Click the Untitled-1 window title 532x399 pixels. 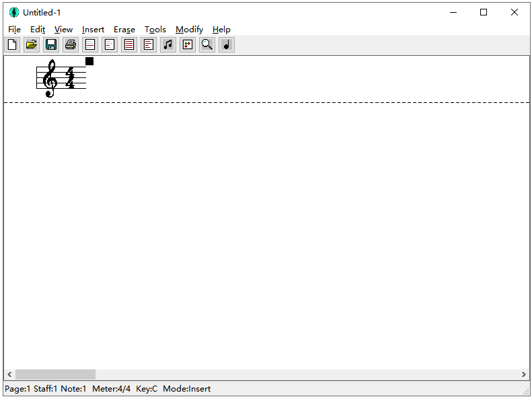pyautogui.click(x=42, y=13)
